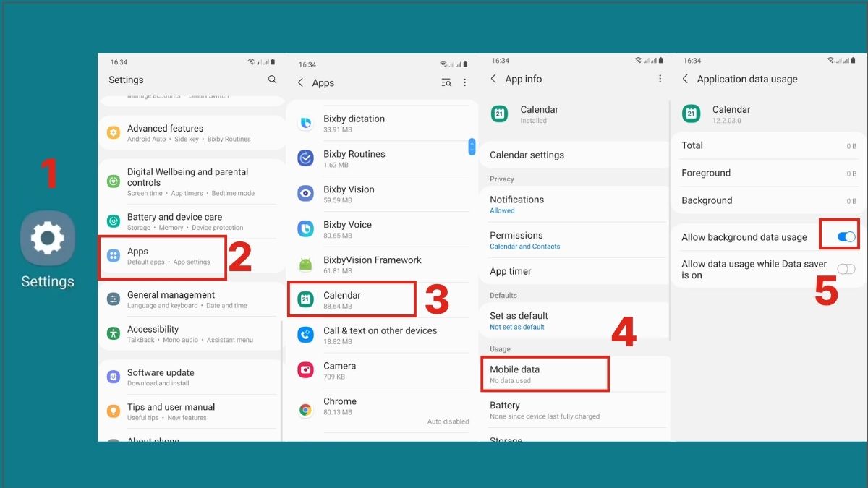Open Digital Wellbeing and parental controls

coord(192,181)
